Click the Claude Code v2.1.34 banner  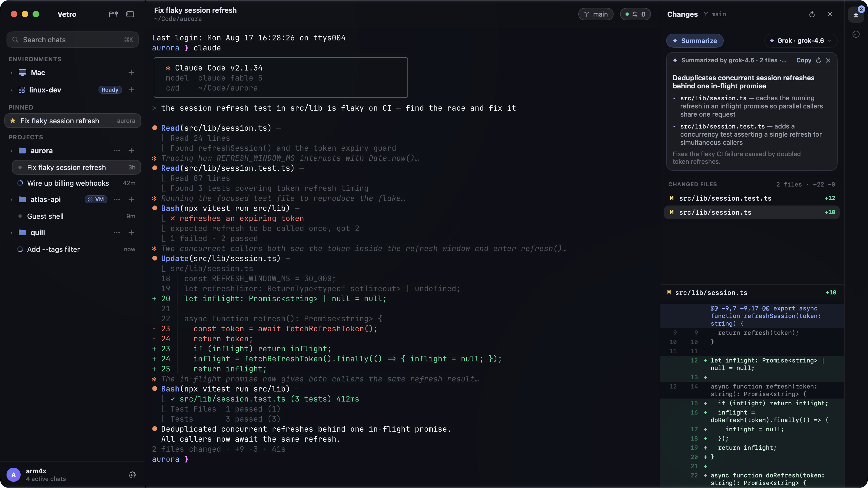281,78
